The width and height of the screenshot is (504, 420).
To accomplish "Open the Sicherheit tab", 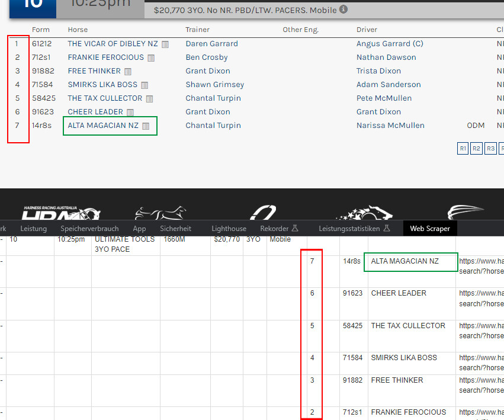I will click(175, 229).
